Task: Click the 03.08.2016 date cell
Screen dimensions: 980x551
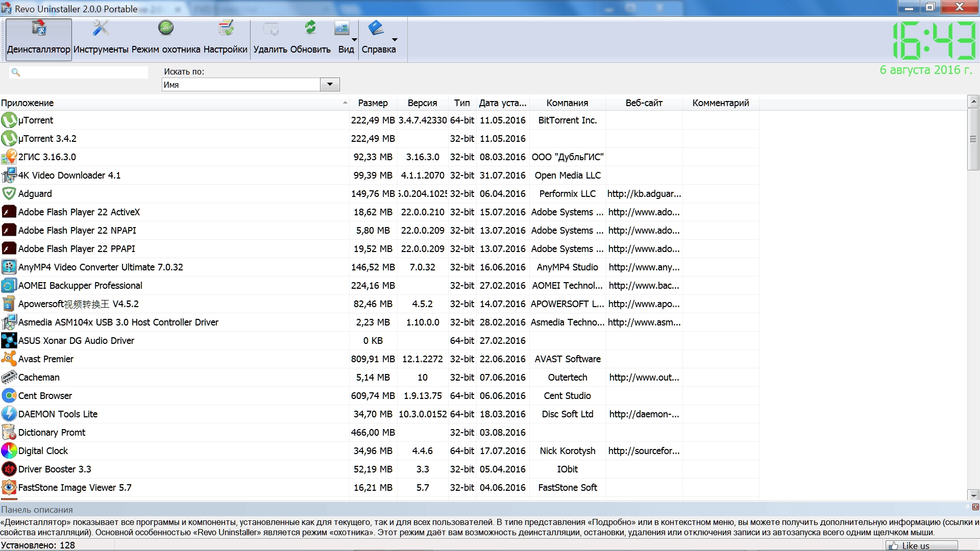Action: [x=503, y=433]
